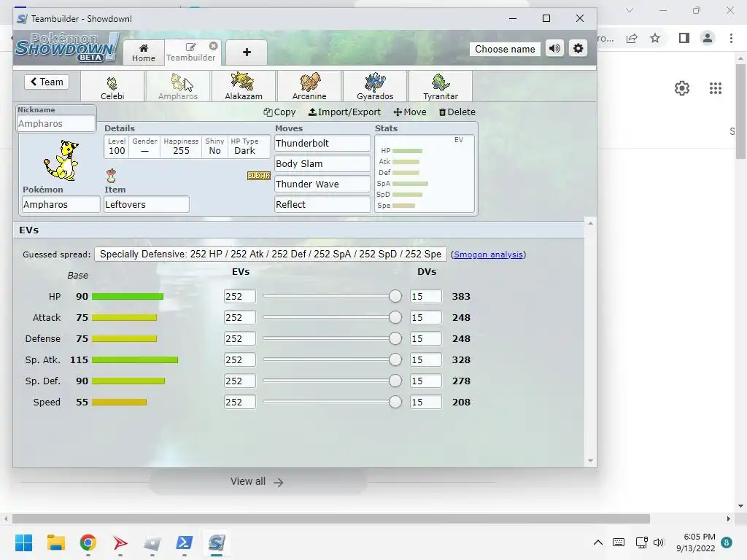Select the Gyarados team slot
This screenshot has width=747, height=560.
[375, 86]
